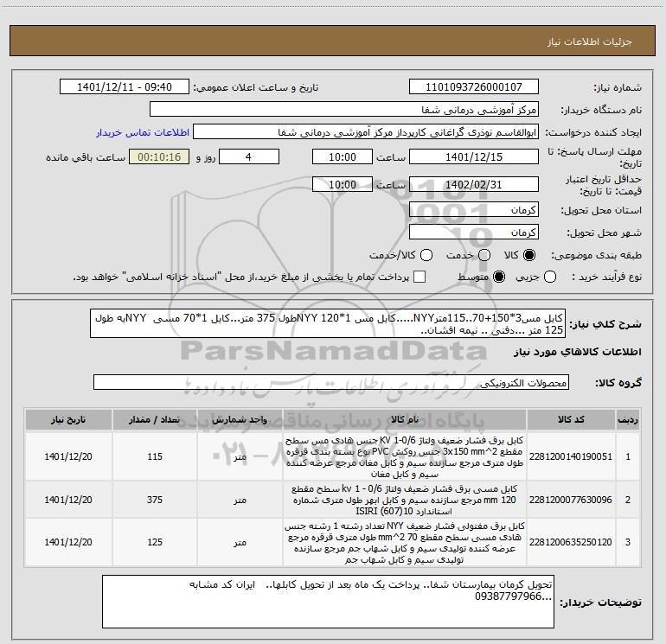Click the نام کالا column header
The height and width of the screenshot is (644, 666).
point(405,419)
